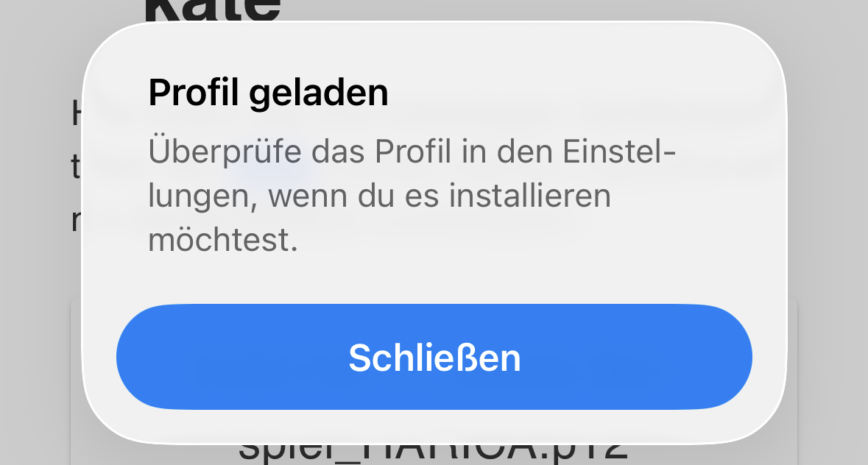Tap the blue Schließen button
The height and width of the screenshot is (465, 868).
point(434,357)
